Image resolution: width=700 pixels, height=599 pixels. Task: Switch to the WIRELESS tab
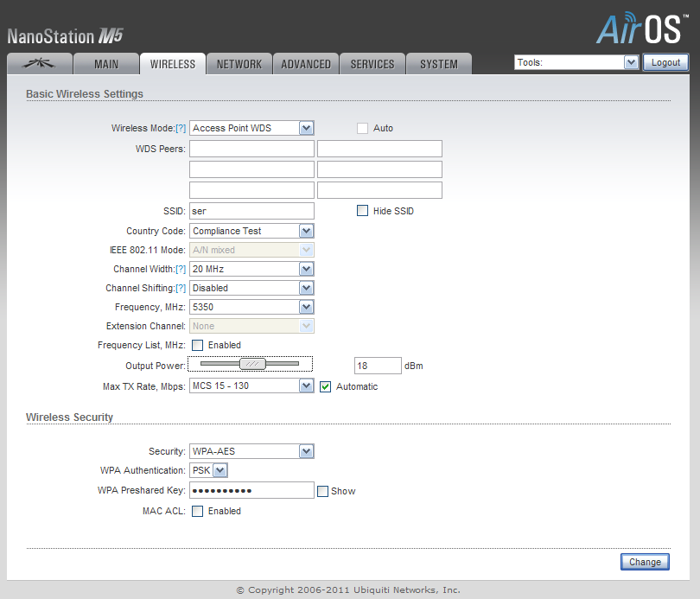coord(173,64)
